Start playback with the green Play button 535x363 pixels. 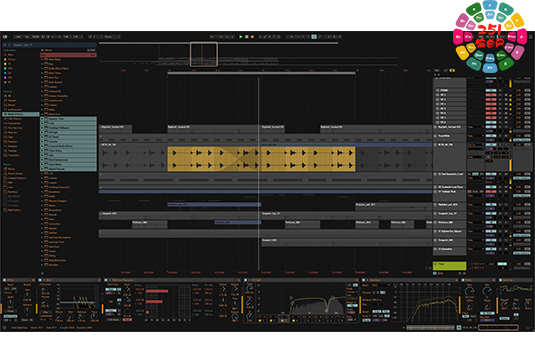click(241, 37)
